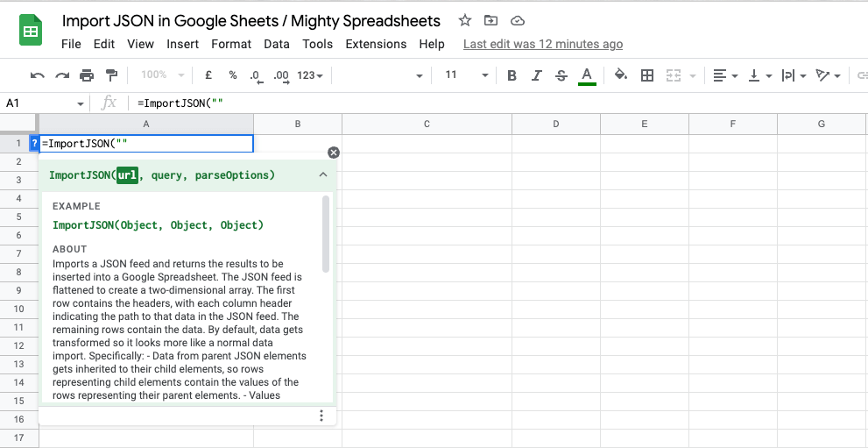Open the File menu
This screenshot has height=448, width=868.
tap(72, 44)
